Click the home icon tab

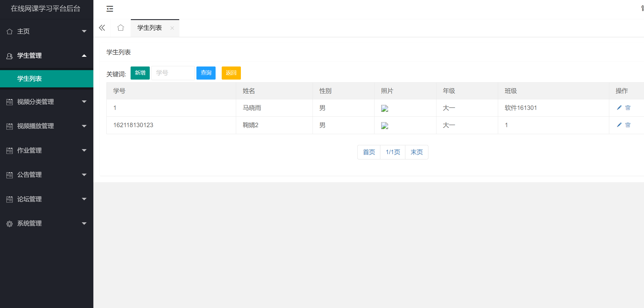(121, 28)
